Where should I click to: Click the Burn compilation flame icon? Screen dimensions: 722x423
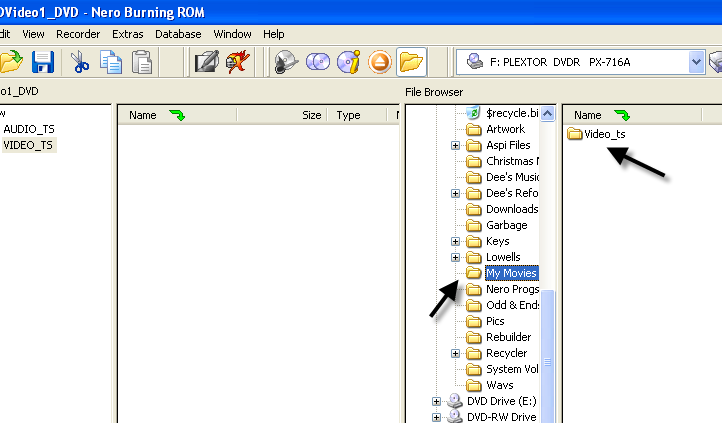tap(238, 62)
